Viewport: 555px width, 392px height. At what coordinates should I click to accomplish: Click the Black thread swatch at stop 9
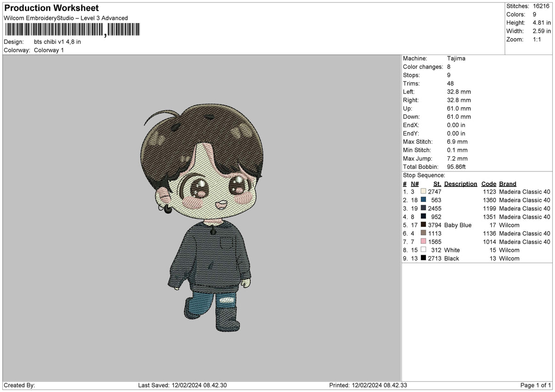tap(423, 258)
